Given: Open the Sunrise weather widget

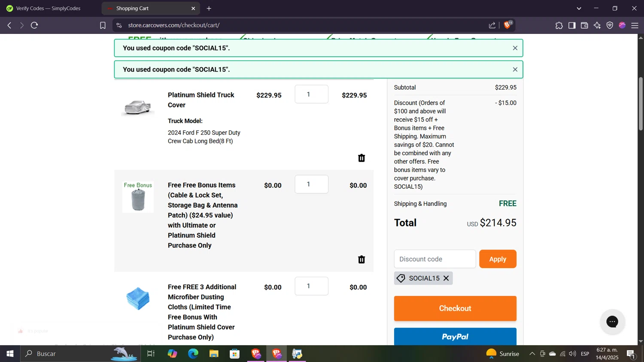Looking at the screenshot, I should point(502,354).
